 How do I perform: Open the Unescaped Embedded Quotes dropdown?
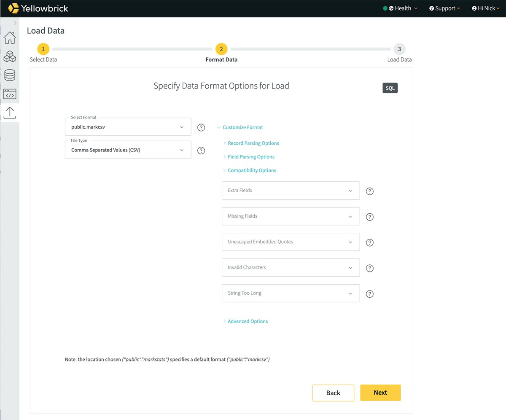pyautogui.click(x=291, y=242)
